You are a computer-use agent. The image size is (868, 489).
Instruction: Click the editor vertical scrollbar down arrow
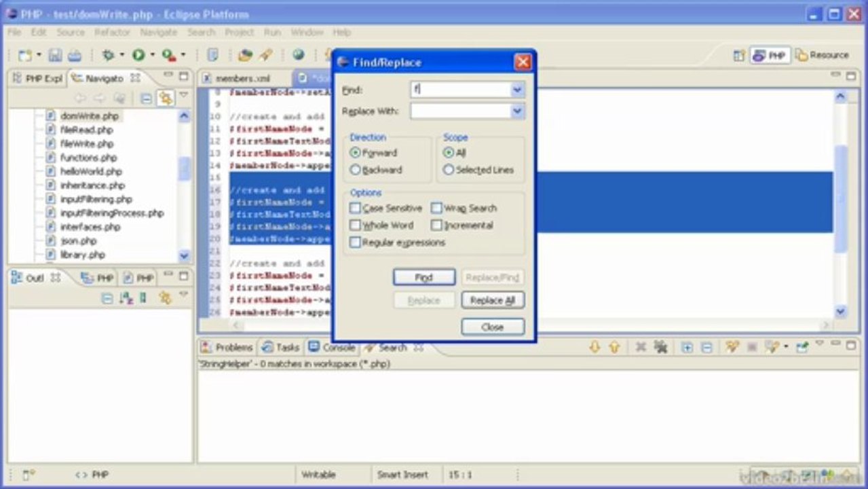(841, 312)
